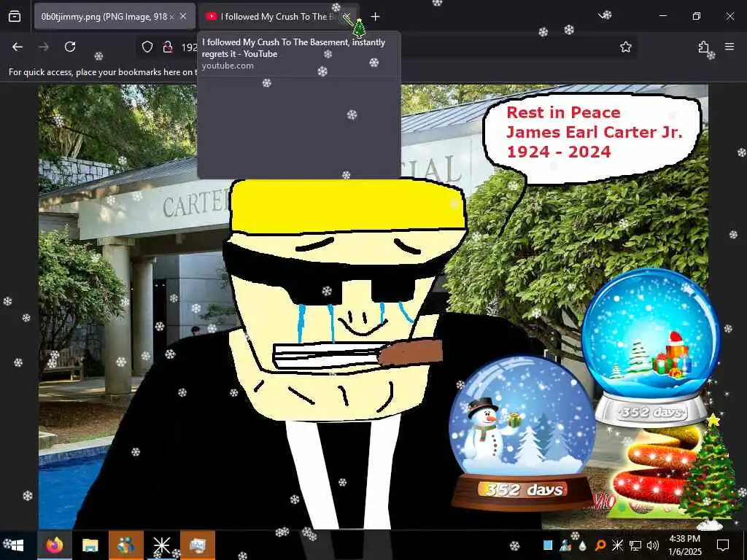Go back one page

[x=18, y=47]
